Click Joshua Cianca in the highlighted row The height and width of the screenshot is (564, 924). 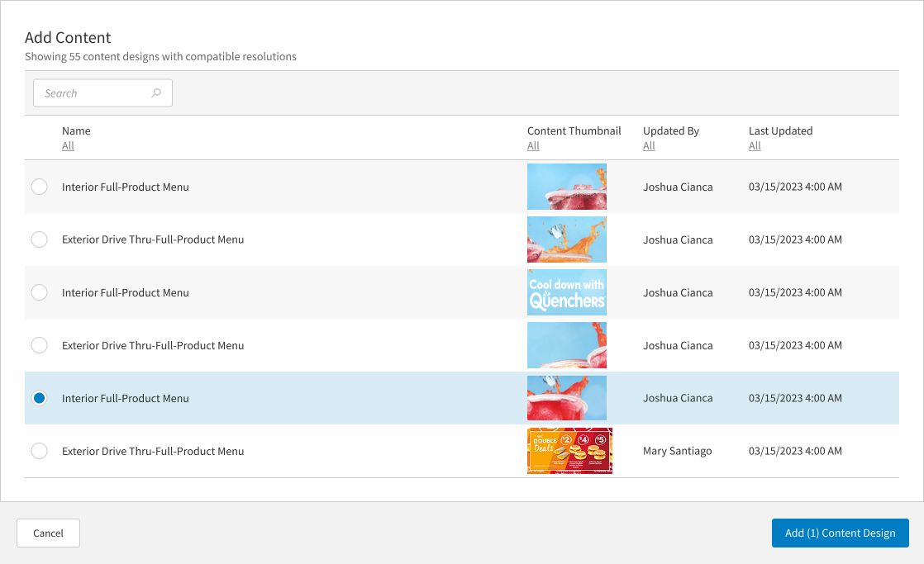(x=678, y=398)
